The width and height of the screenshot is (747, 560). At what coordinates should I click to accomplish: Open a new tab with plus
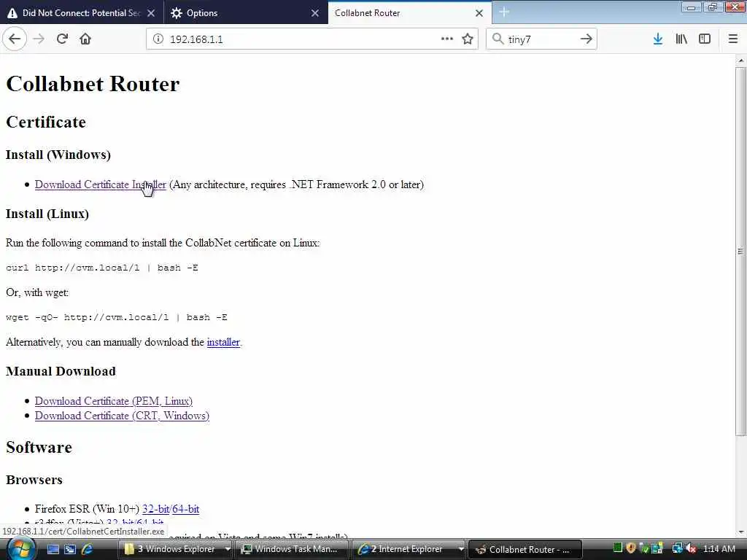pyautogui.click(x=504, y=12)
